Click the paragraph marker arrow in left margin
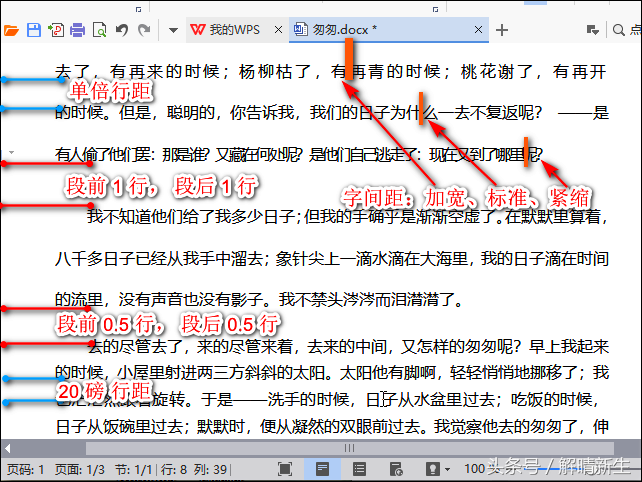This screenshot has height=482, width=642. pos(11,152)
